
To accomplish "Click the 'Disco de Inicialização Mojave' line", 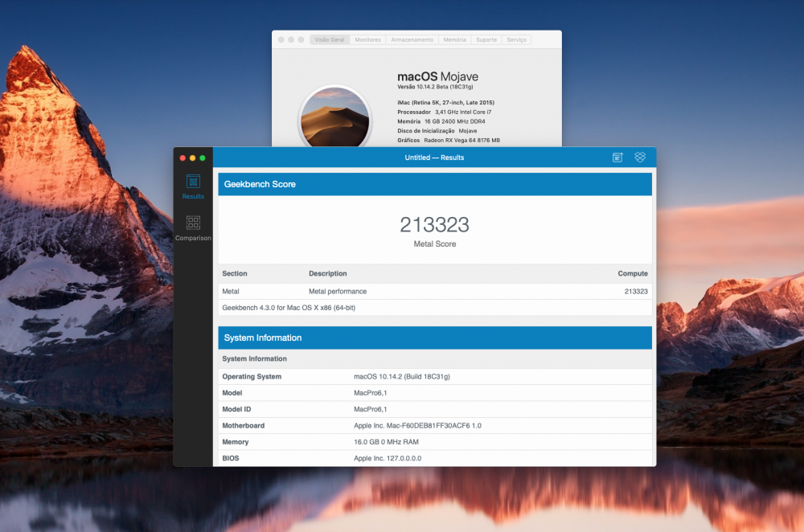I will [437, 131].
